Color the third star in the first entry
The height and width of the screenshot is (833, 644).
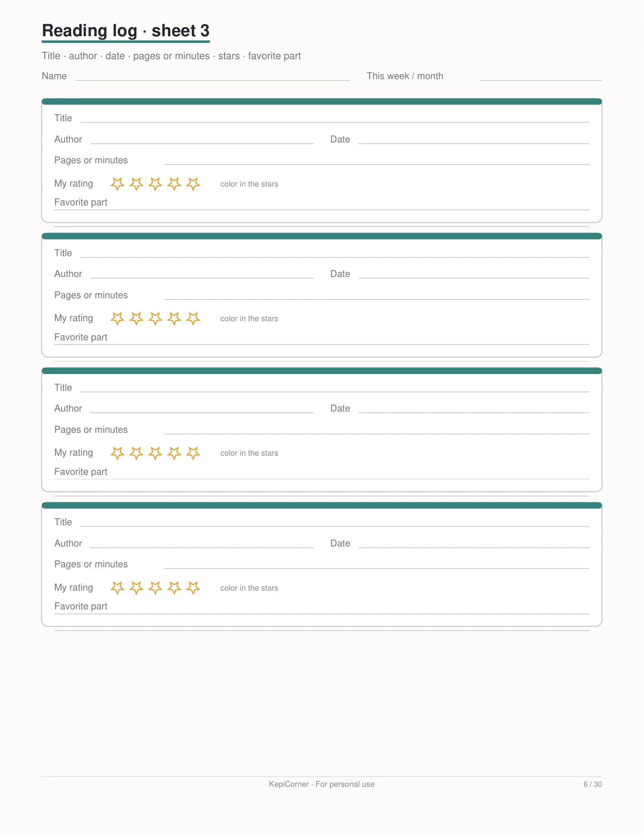155,184
